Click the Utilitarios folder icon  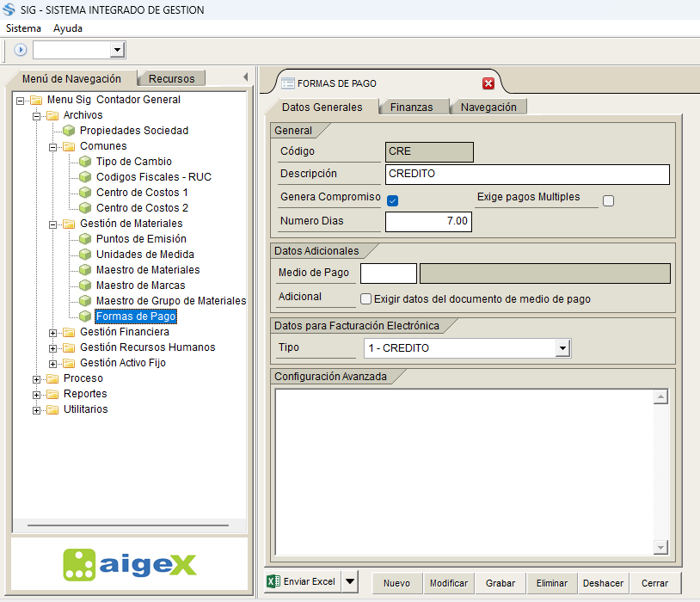[x=52, y=409]
